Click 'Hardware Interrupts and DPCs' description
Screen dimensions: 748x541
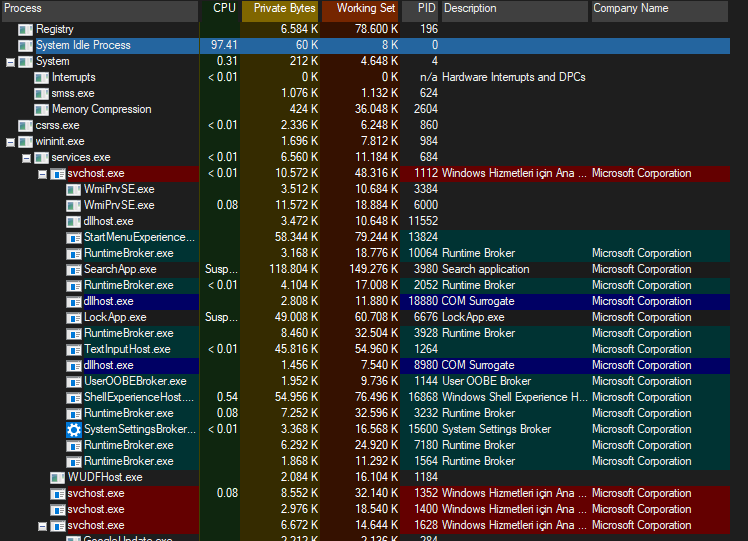click(x=514, y=77)
